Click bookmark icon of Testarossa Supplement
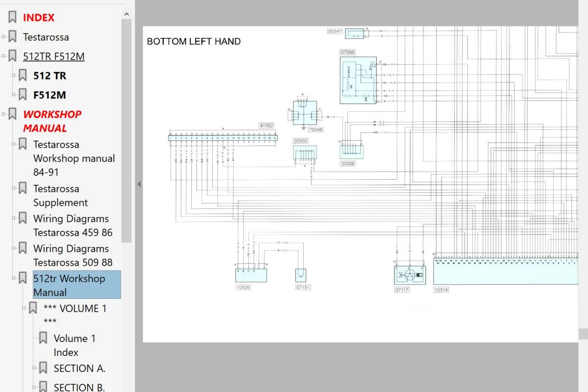Viewport: 588px width, 392px height. point(23,188)
